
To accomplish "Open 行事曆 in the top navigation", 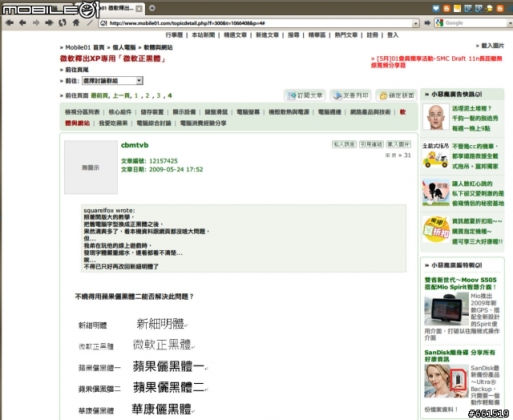I will [174, 35].
